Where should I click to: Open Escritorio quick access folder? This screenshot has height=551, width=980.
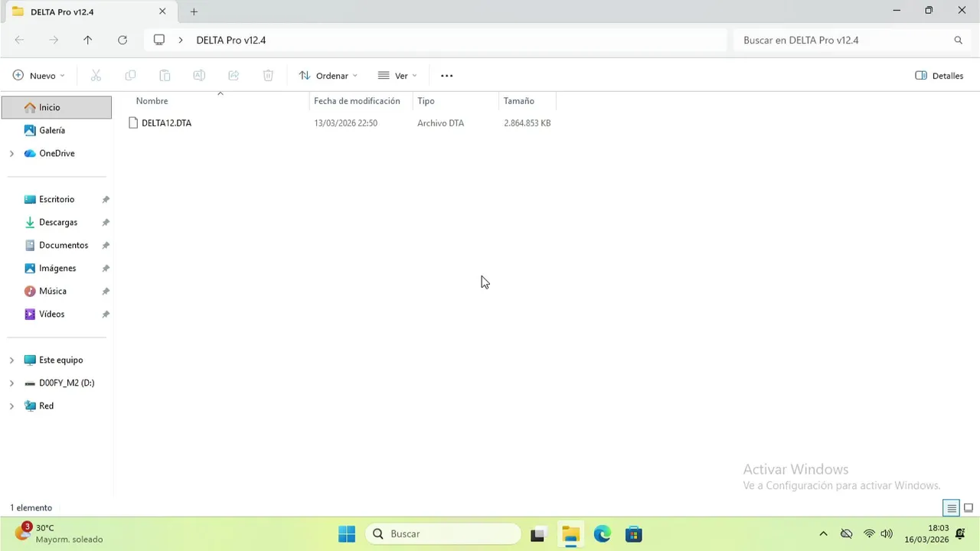57,199
